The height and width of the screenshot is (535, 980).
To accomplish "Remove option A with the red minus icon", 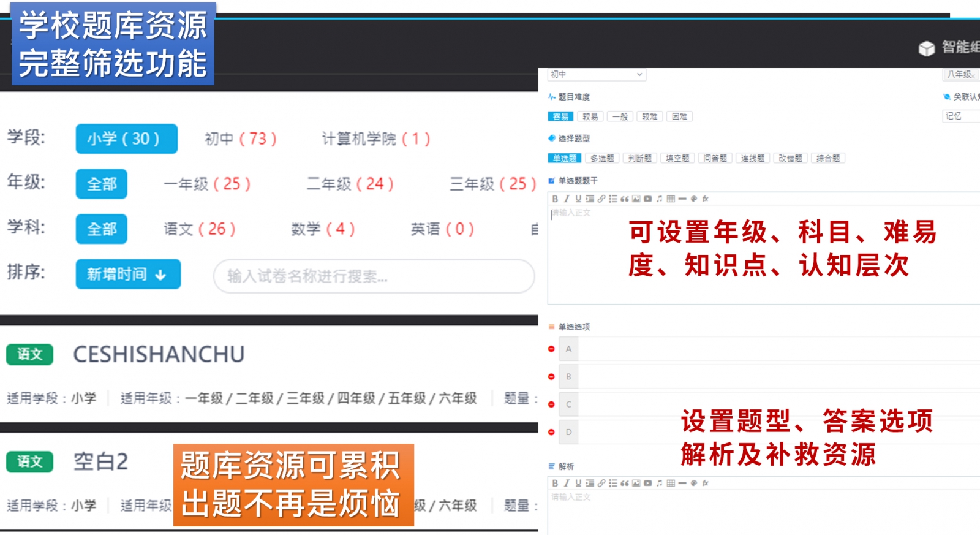I will (x=551, y=349).
